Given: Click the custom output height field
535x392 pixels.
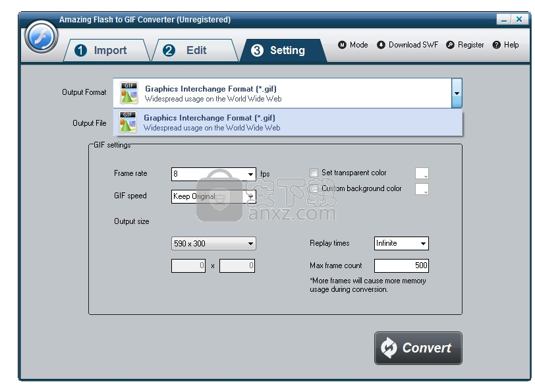Looking at the screenshot, I should tap(237, 266).
